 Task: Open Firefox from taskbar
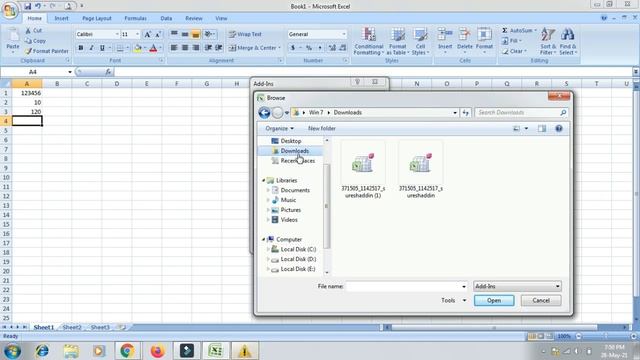(157, 351)
